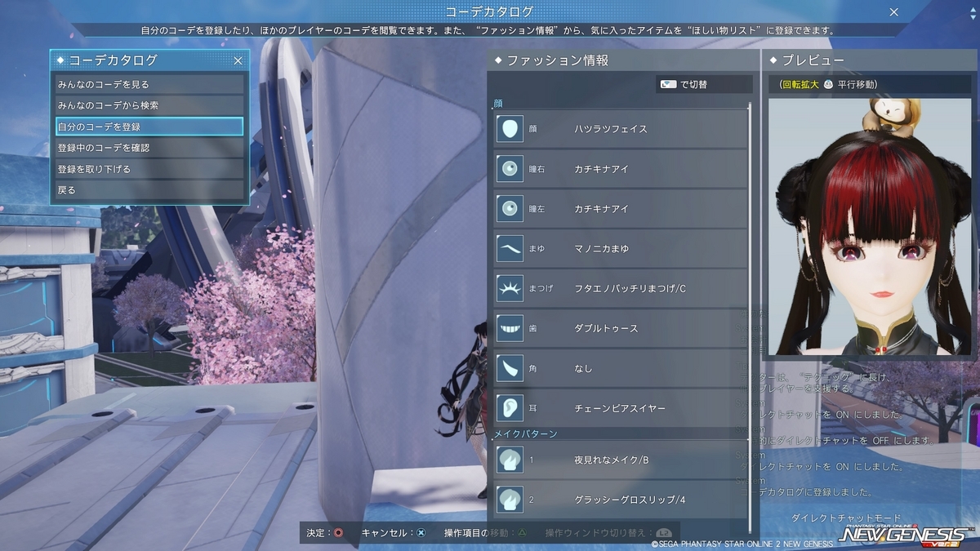Click the teeth icon beside ダブルトゥース
Screen dimensions: 980x551
pyautogui.click(x=510, y=328)
